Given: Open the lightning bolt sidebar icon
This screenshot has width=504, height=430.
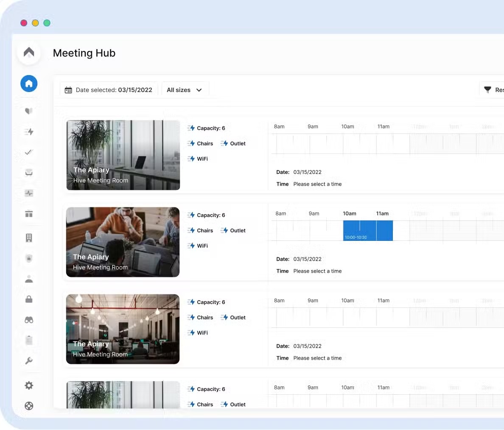Looking at the screenshot, I should [29, 132].
